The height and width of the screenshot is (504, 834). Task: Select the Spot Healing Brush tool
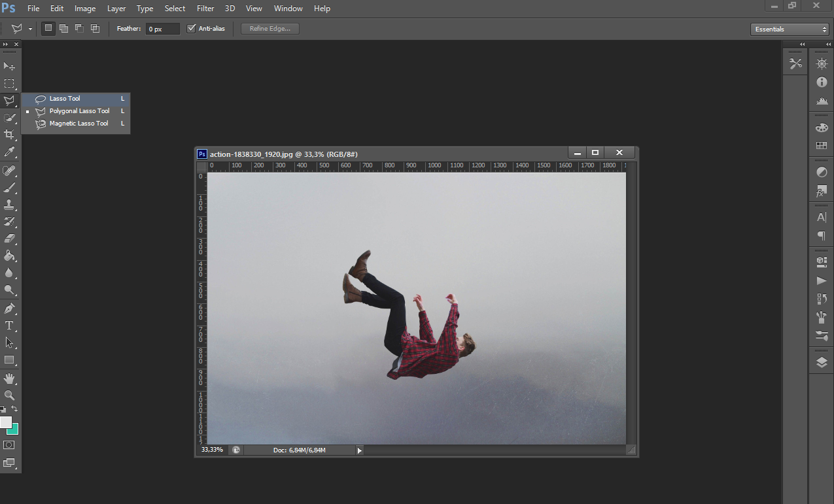(x=9, y=171)
